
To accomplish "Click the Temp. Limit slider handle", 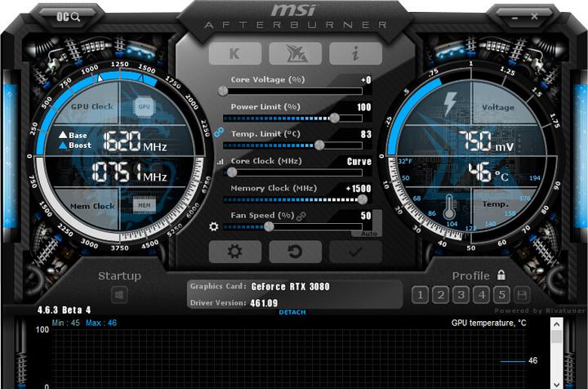I will [319, 145].
